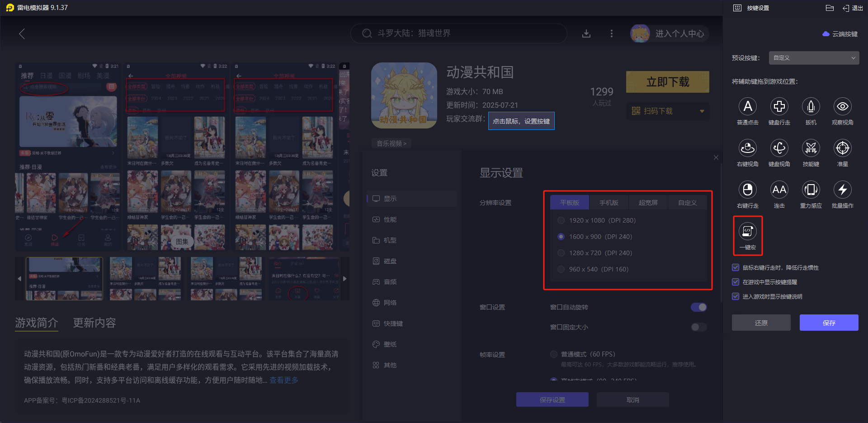Click the 云端按键 cloud icon

(x=826, y=34)
